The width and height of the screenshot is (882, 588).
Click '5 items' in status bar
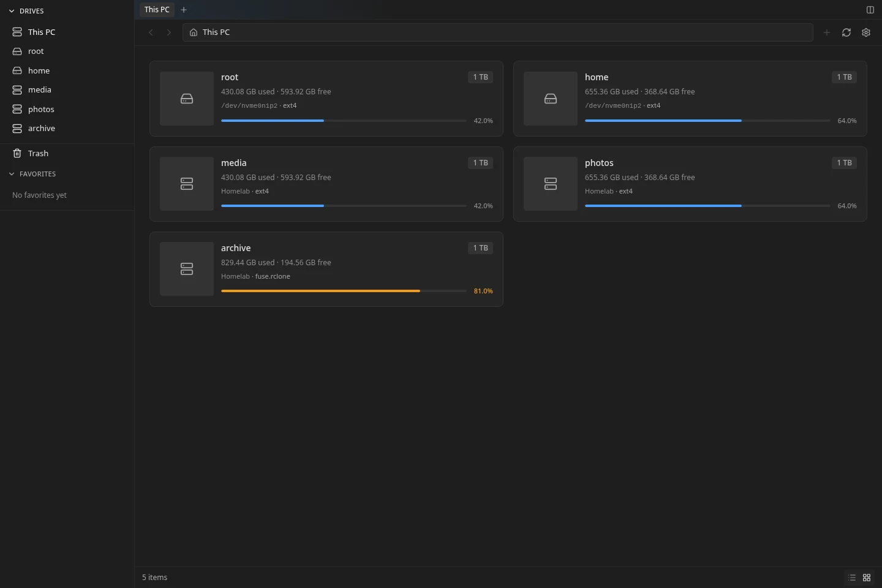point(154,578)
